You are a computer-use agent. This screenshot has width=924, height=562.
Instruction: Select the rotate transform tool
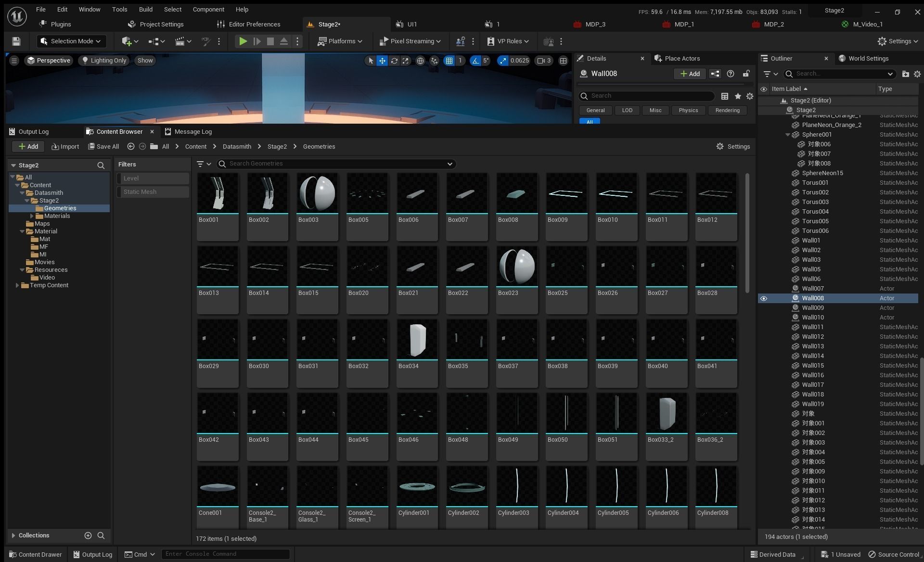[x=394, y=61]
